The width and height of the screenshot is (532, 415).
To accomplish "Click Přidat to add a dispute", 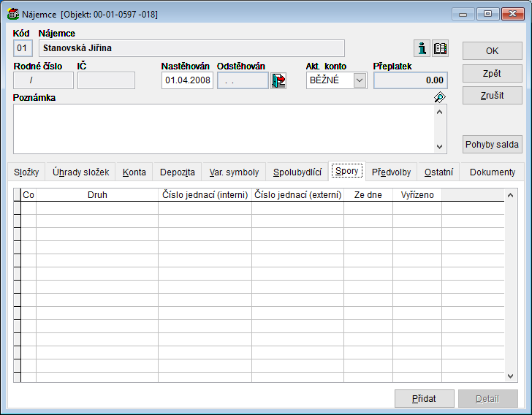I will [x=424, y=398].
